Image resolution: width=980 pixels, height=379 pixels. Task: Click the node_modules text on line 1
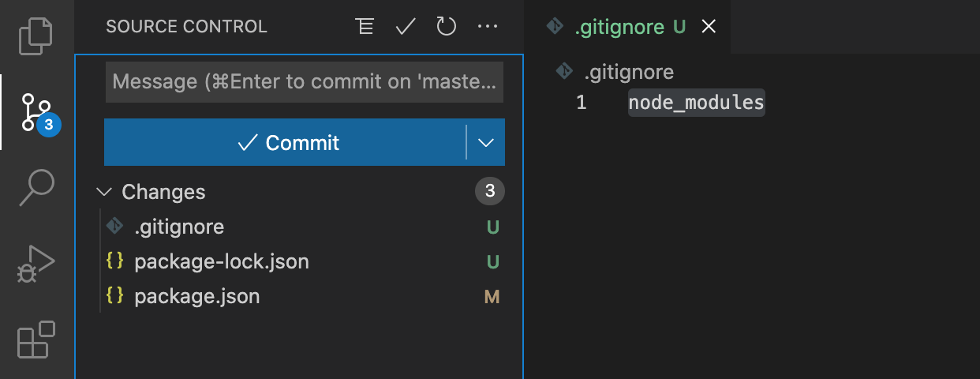(696, 103)
